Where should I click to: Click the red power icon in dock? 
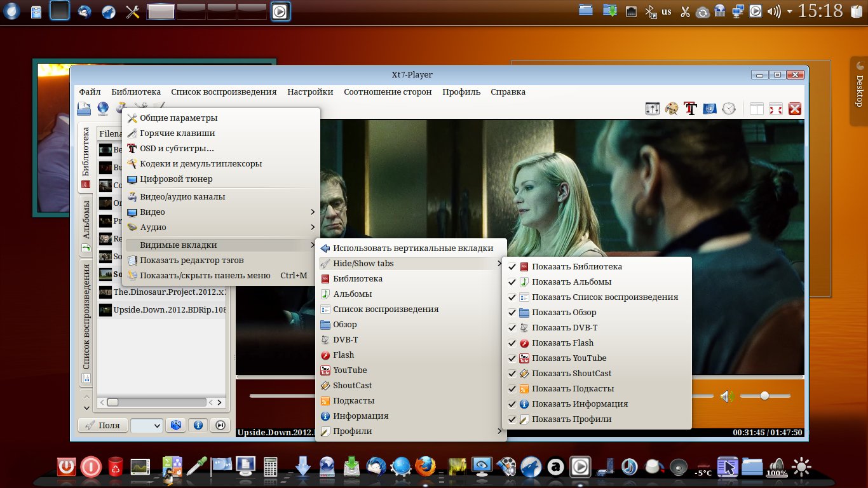point(66,467)
